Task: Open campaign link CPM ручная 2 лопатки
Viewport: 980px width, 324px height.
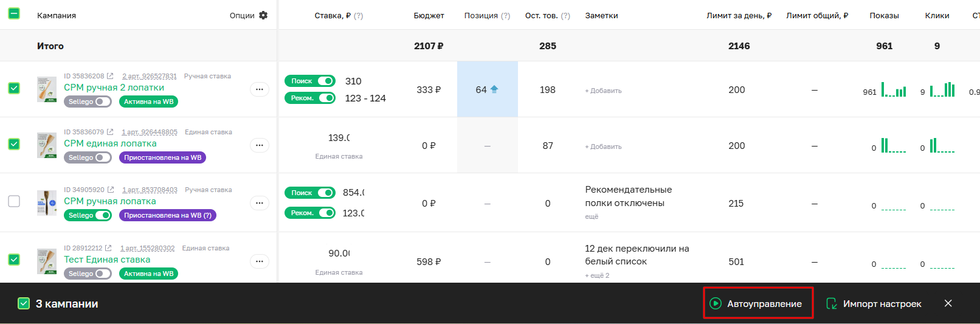Action: [x=114, y=88]
